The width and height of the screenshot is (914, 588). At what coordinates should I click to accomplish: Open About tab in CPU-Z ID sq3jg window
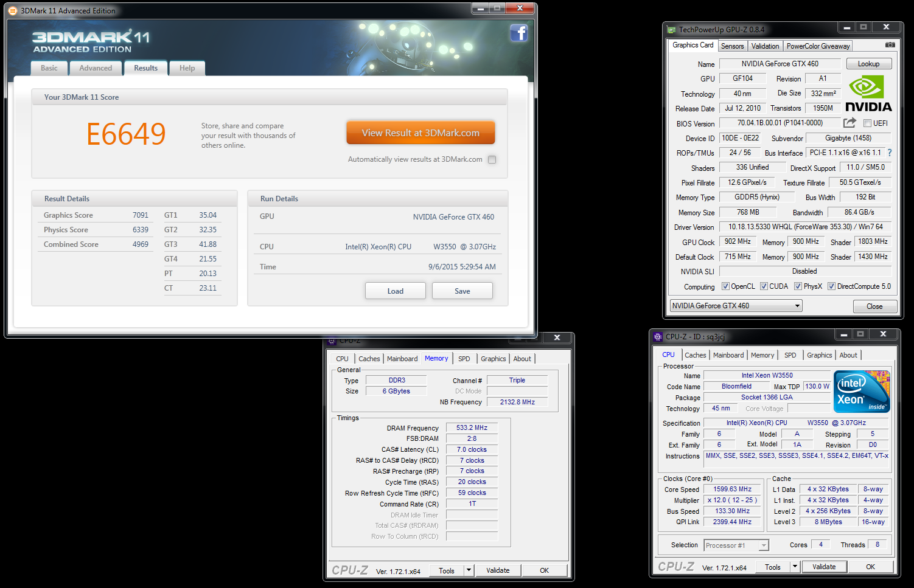point(848,355)
